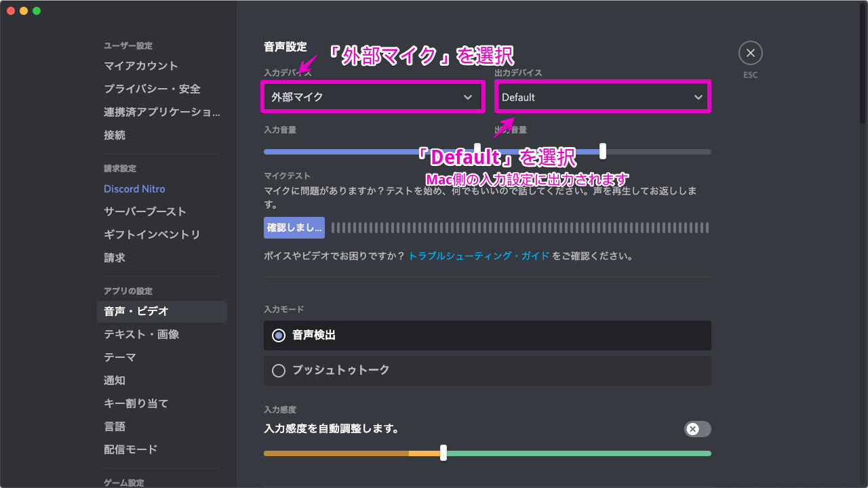
Task: Click the 請求設定 sidebar header
Action: click(120, 168)
